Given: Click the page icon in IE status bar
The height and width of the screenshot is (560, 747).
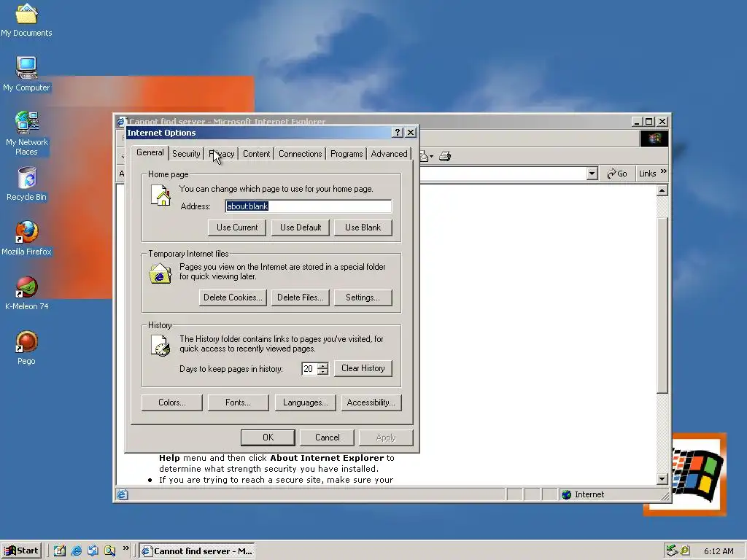Looking at the screenshot, I should pyautogui.click(x=122, y=494).
